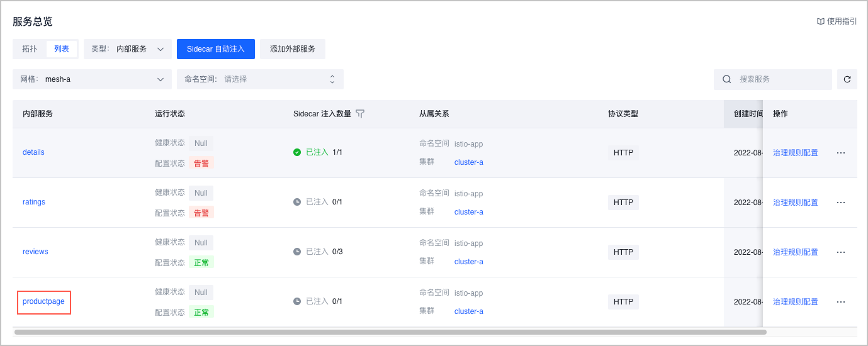868x346 pixels.
Task: Expand the 类型 内部服务 dropdown
Action: pyautogui.click(x=128, y=49)
